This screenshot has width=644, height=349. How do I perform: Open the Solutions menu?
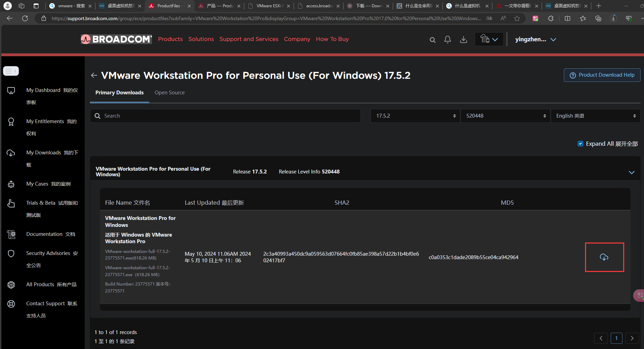coord(201,39)
